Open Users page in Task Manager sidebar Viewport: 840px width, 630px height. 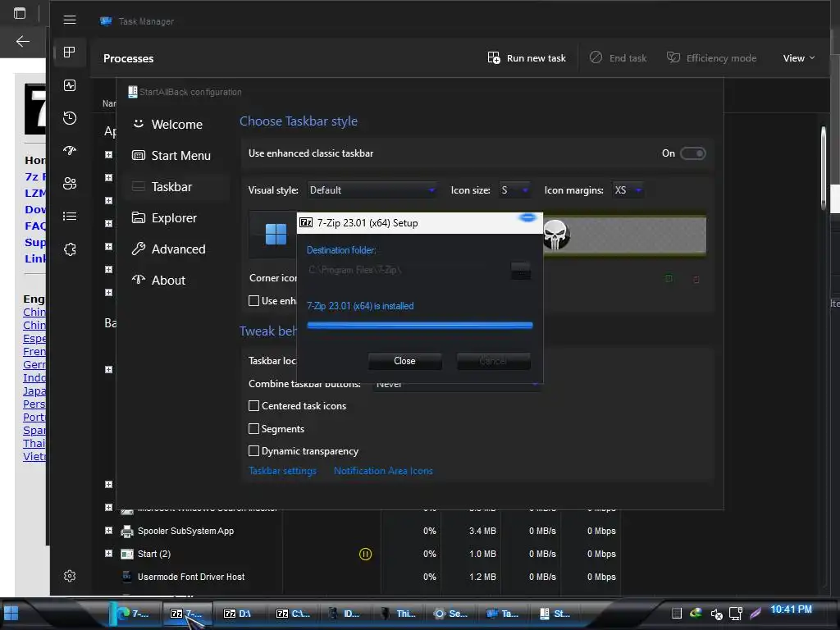coord(70,183)
